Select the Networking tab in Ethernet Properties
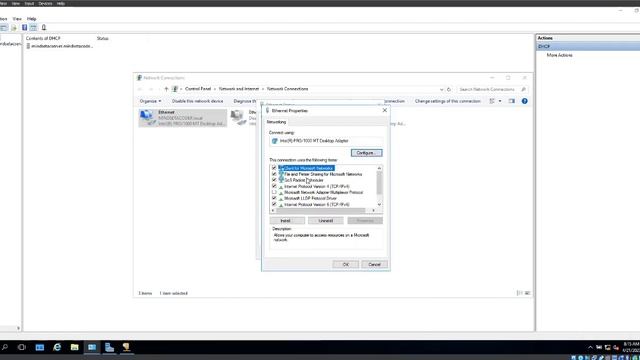Screen dimensions: 640x360 (x=276, y=122)
